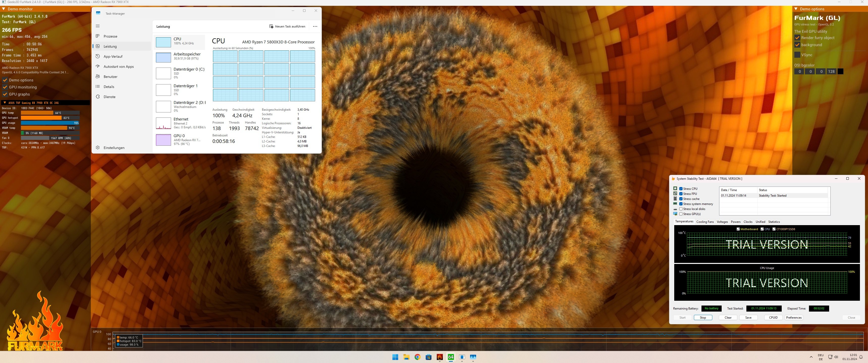The image size is (868, 363).
Task: Collapse the Demo monitor panel
Action: (4, 9)
